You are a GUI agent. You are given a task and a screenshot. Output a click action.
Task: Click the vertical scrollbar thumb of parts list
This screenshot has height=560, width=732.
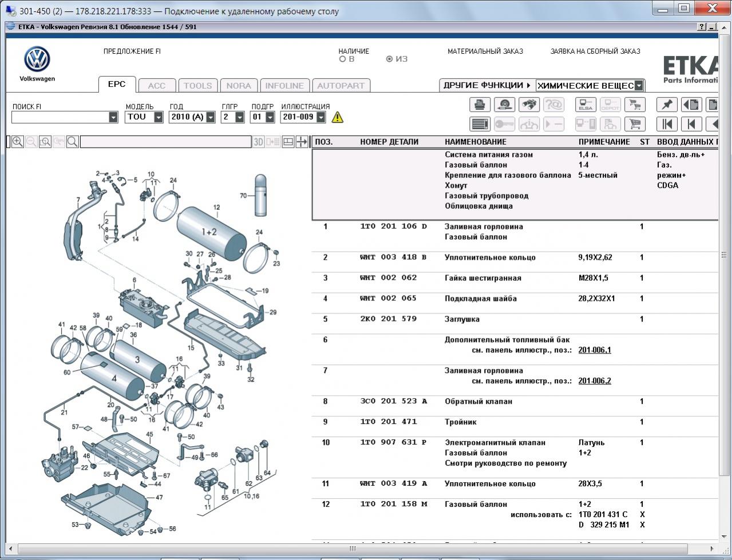(723, 255)
